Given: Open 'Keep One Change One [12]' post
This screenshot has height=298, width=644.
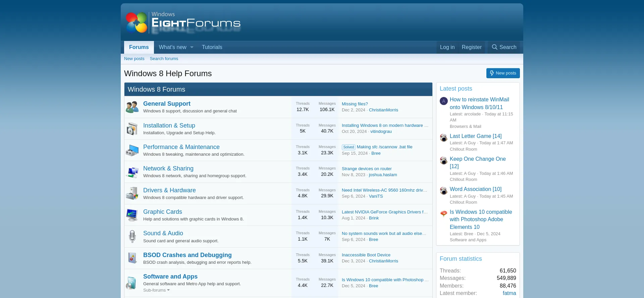Looking at the screenshot, I should (x=478, y=162).
